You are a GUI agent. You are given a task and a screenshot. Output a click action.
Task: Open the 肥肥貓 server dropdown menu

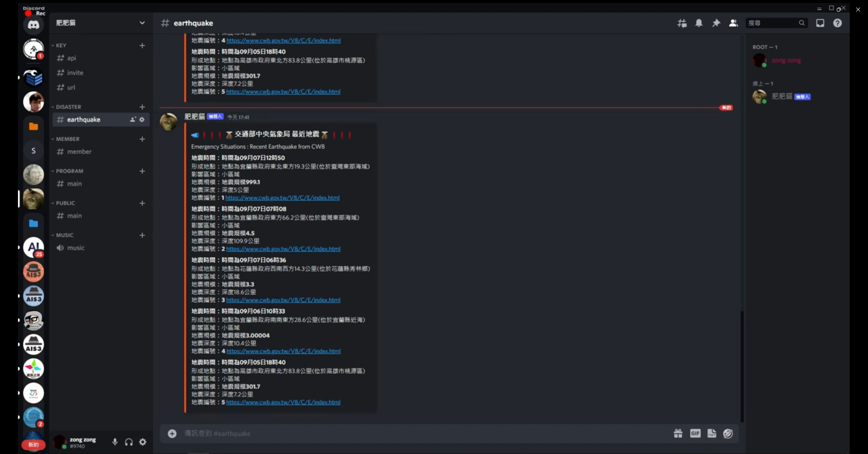142,23
